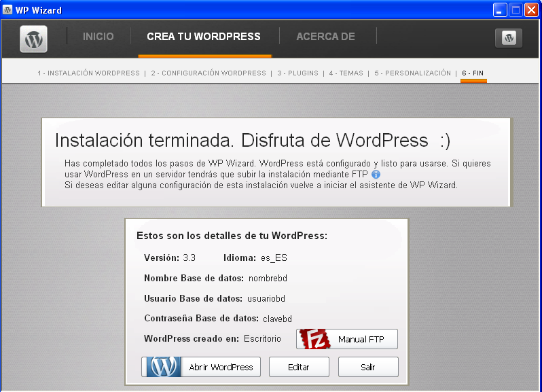Click the location value 'Escritorio'
This screenshot has width=542, height=392.
(x=262, y=339)
